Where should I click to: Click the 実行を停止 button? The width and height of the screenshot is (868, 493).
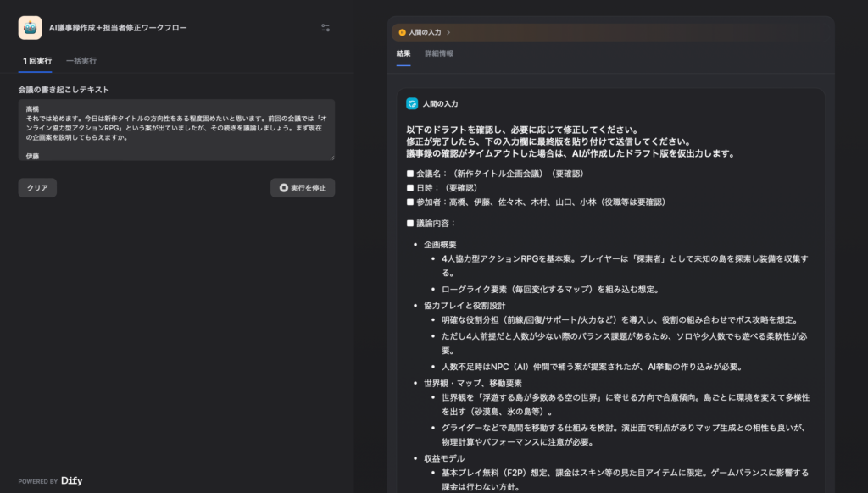coord(302,188)
